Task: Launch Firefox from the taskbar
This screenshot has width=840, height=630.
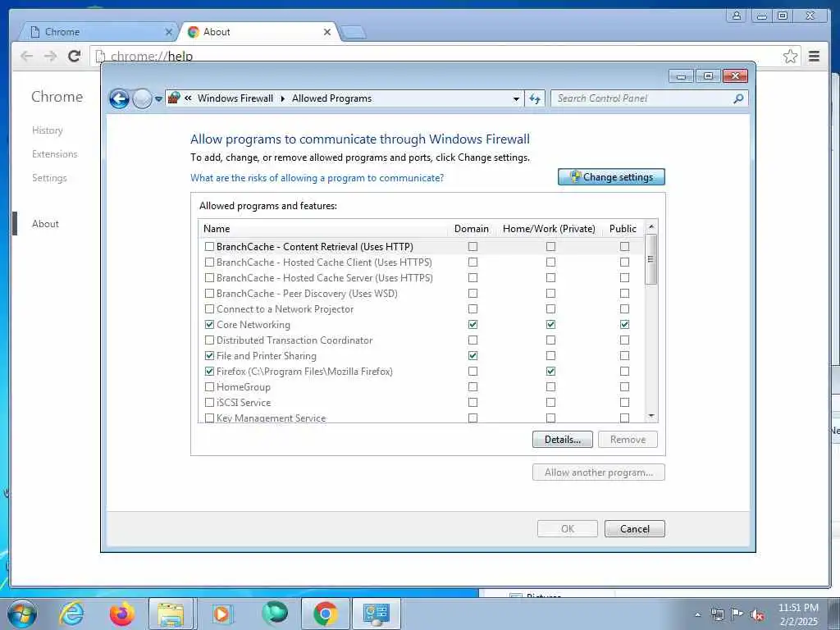Action: pyautogui.click(x=121, y=614)
